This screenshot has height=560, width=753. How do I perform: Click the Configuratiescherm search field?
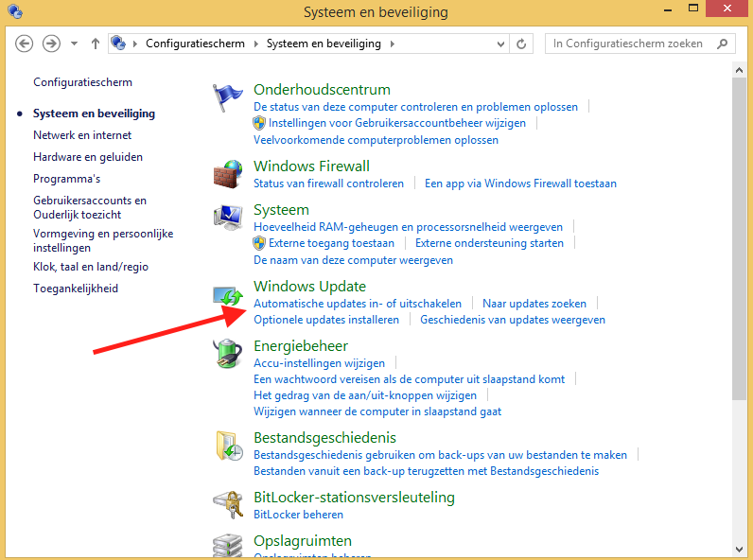(x=629, y=44)
